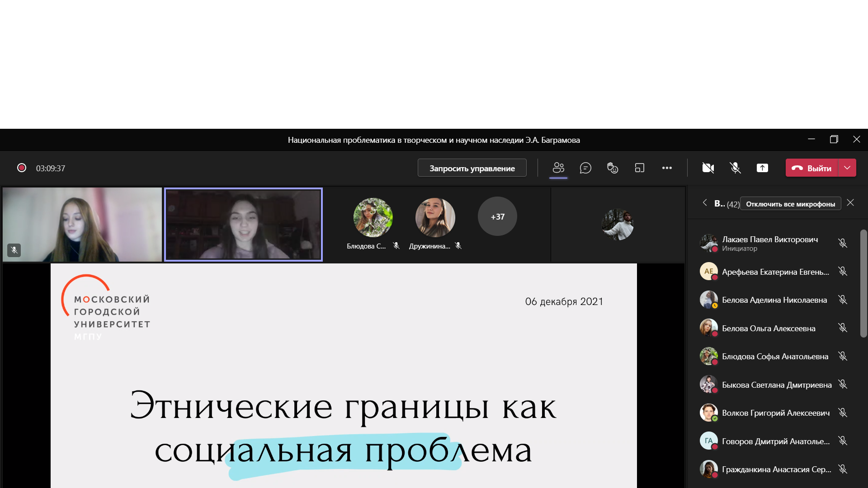Open the participants list panel
The width and height of the screenshot is (868, 488).
(x=558, y=168)
